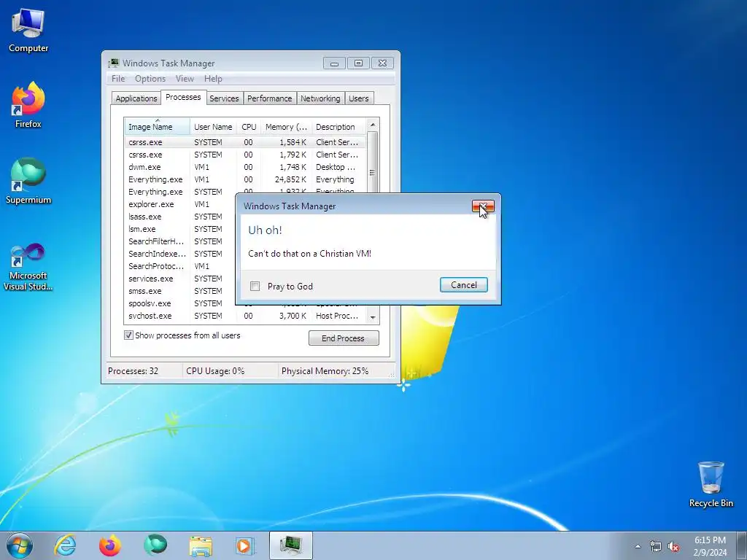This screenshot has height=560, width=747.
Task: Toggle Show processes from all users
Action: point(128,335)
